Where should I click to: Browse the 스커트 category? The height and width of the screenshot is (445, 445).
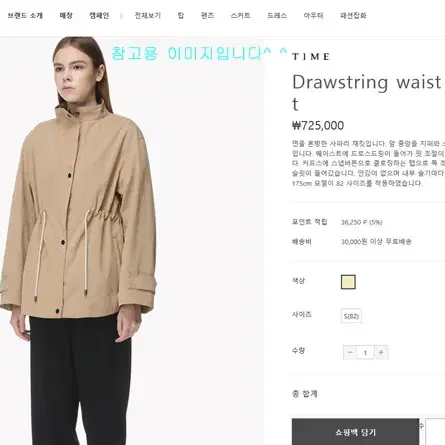[x=240, y=16]
